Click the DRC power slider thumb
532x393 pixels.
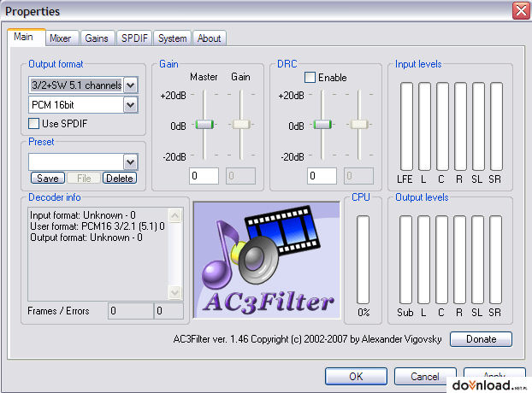point(322,125)
